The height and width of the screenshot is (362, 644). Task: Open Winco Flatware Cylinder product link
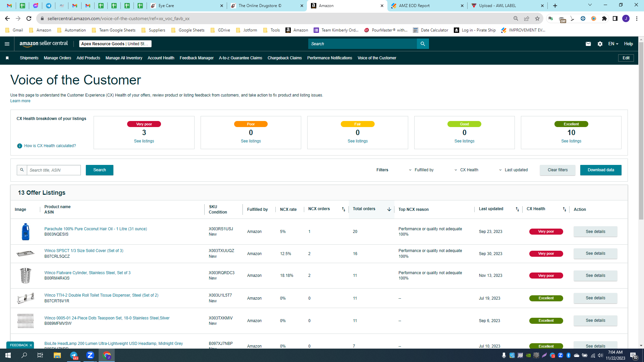[x=87, y=273]
